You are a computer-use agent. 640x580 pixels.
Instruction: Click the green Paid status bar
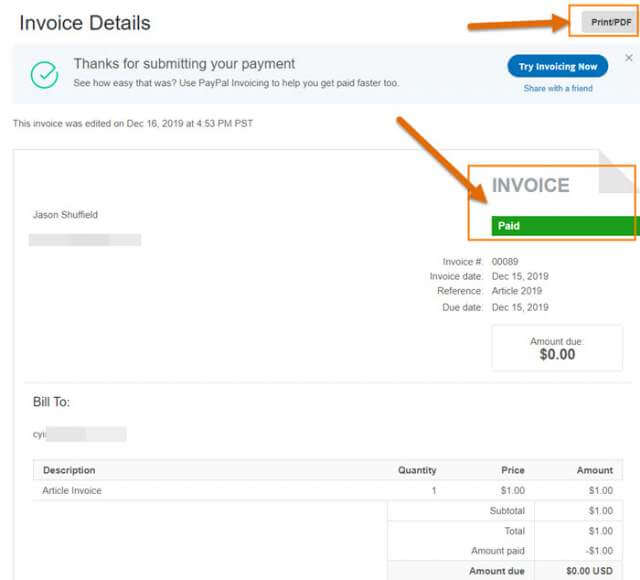click(566, 226)
